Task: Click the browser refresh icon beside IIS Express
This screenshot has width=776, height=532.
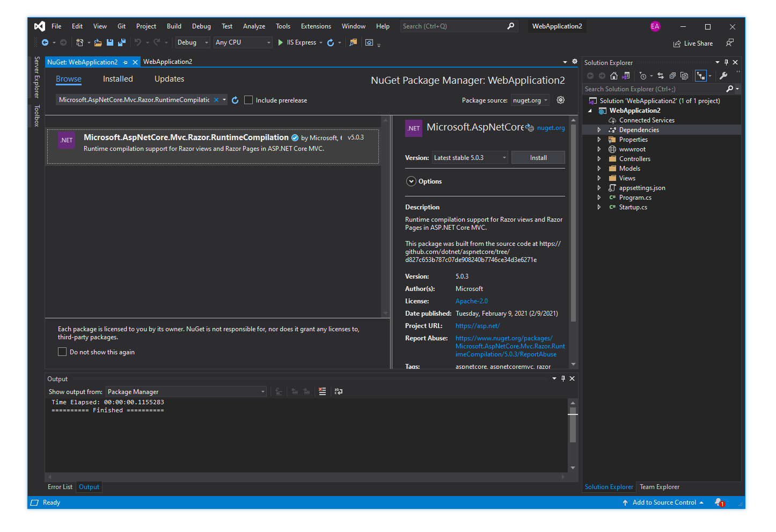Action: [x=331, y=42]
